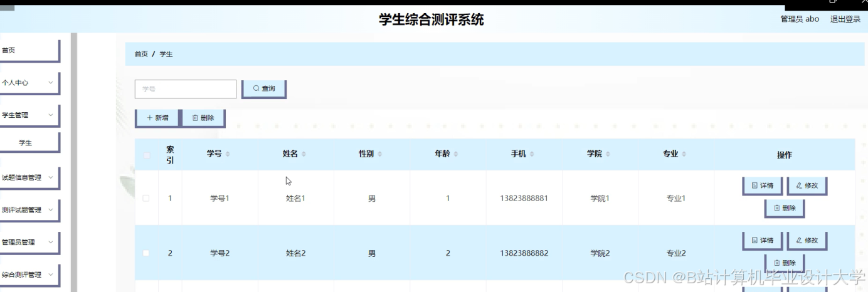Click 修改 for row 学号1
This screenshot has width=868, height=292.
pyautogui.click(x=807, y=186)
